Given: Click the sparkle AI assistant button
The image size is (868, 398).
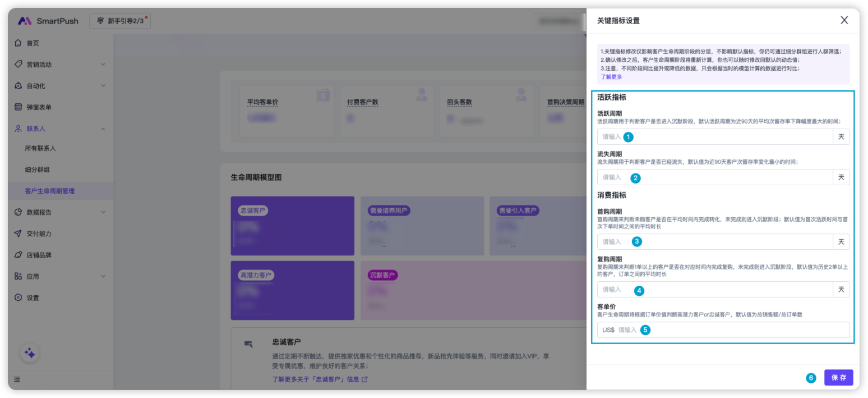Looking at the screenshot, I should [30, 353].
